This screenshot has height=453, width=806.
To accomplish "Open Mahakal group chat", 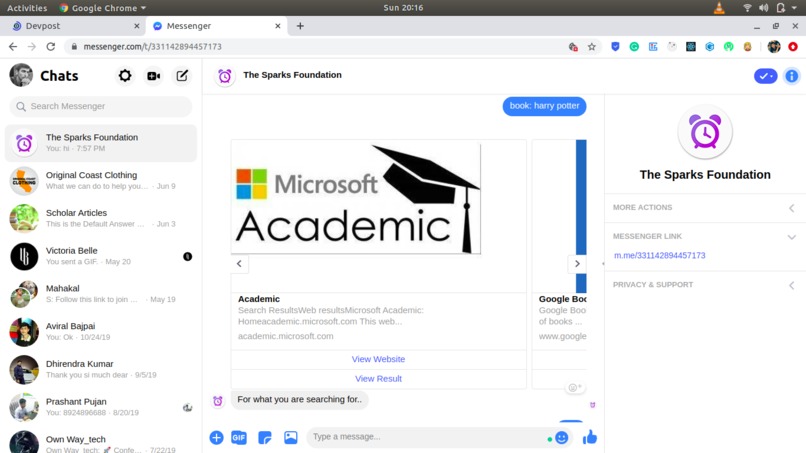I will pyautogui.click(x=101, y=294).
